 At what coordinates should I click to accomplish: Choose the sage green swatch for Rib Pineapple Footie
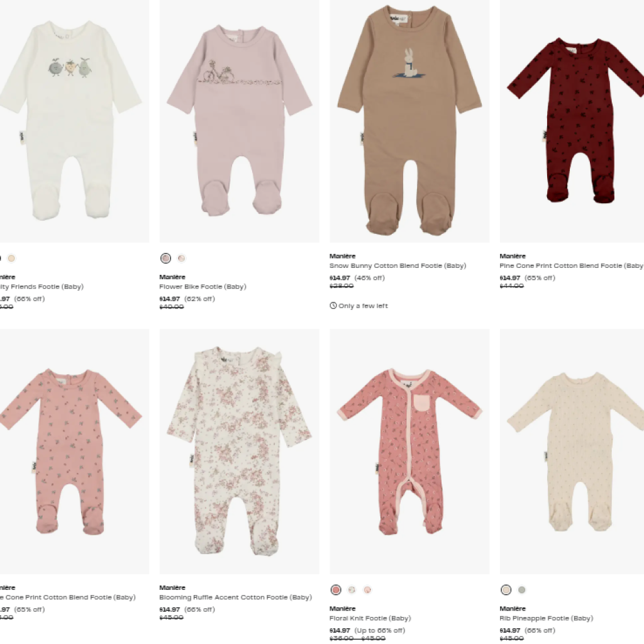[521, 590]
